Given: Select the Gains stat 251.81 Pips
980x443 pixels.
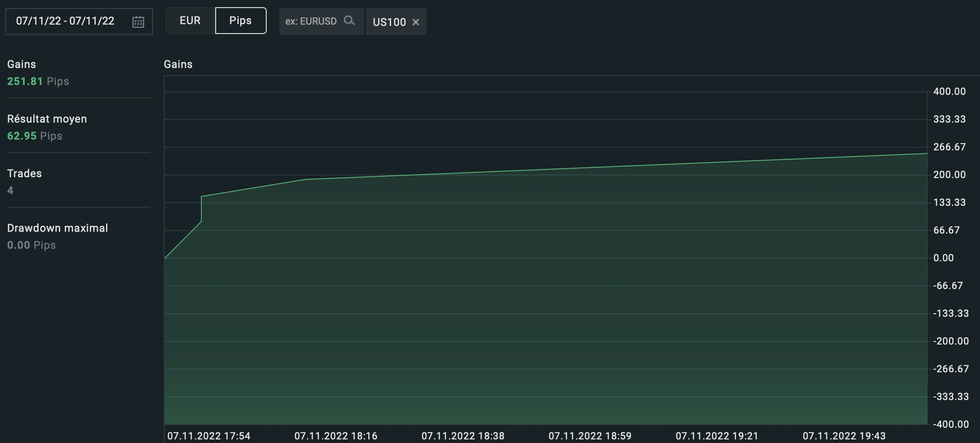Looking at the screenshot, I should (38, 81).
